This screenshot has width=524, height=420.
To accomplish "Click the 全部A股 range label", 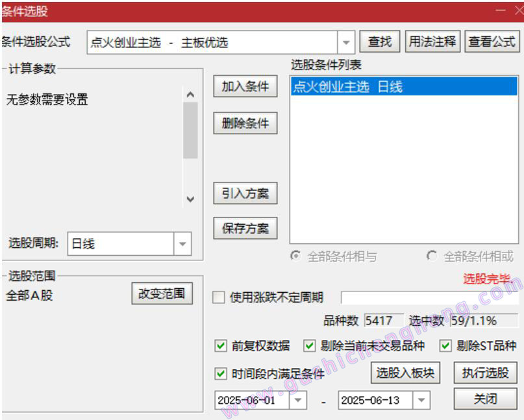I will [x=29, y=295].
